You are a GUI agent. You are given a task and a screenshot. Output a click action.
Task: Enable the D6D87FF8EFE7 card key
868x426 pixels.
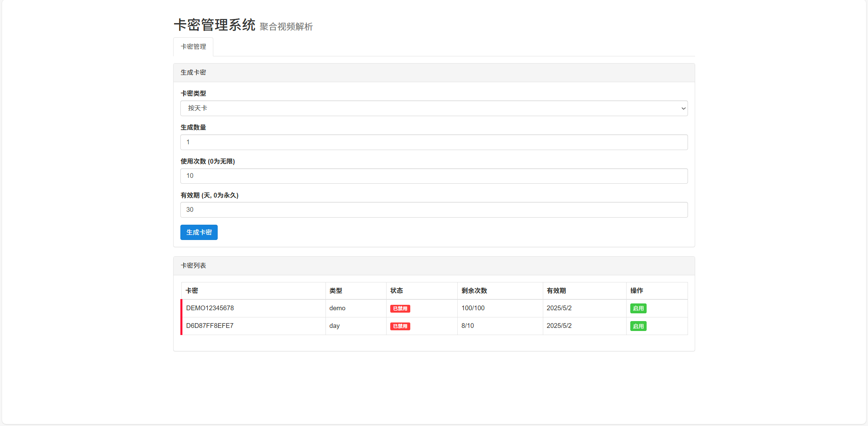click(638, 326)
